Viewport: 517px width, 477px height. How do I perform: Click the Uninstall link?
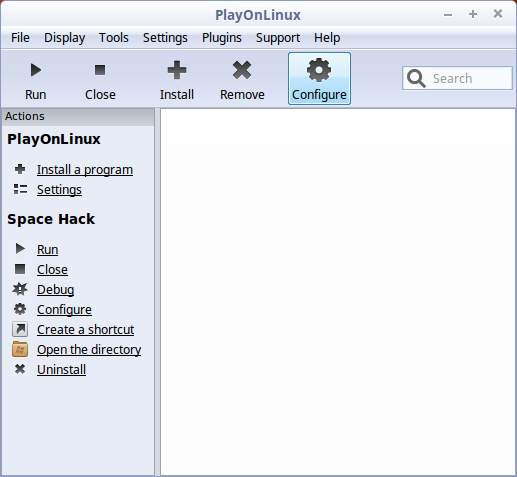[x=62, y=370]
